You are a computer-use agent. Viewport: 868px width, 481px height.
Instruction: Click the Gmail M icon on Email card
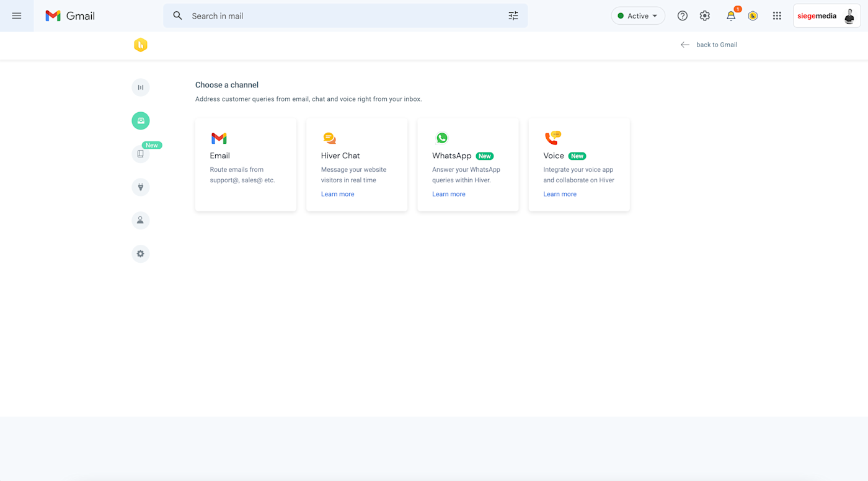[219, 138]
